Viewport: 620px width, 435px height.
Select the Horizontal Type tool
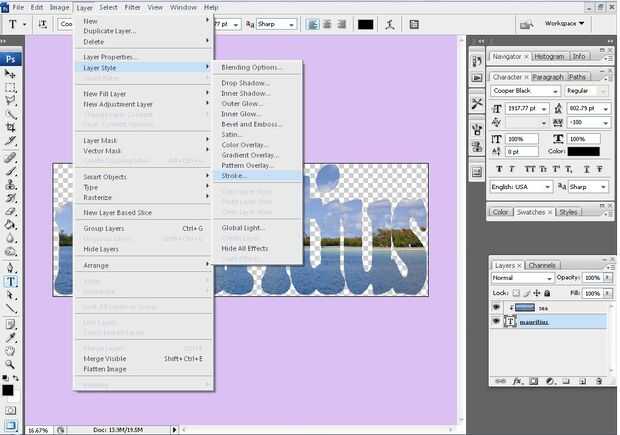click(x=10, y=282)
